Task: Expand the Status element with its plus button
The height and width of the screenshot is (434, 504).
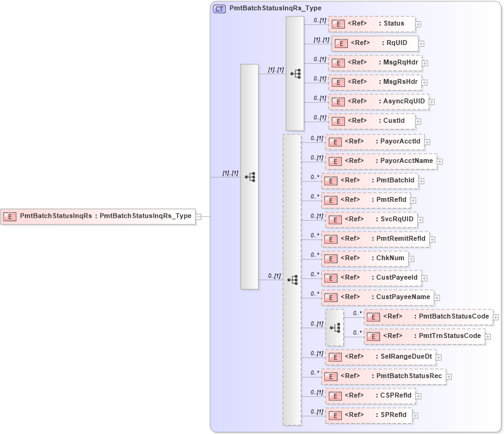Action: (x=417, y=24)
